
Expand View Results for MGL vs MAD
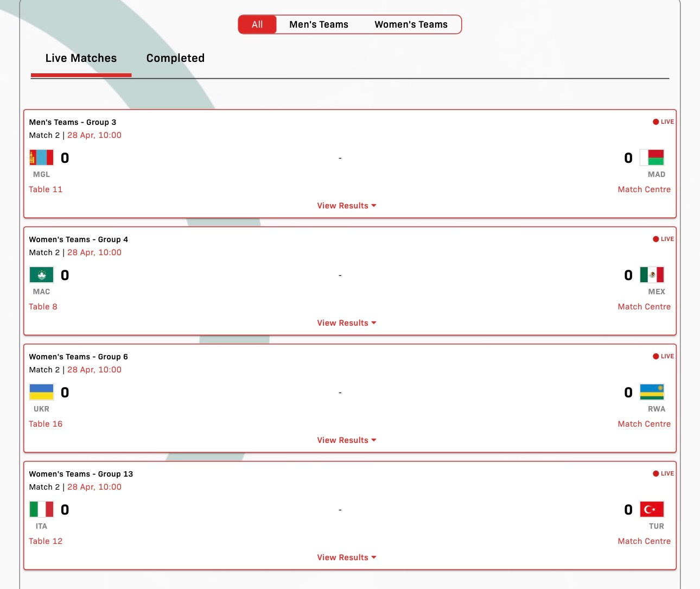[347, 206]
